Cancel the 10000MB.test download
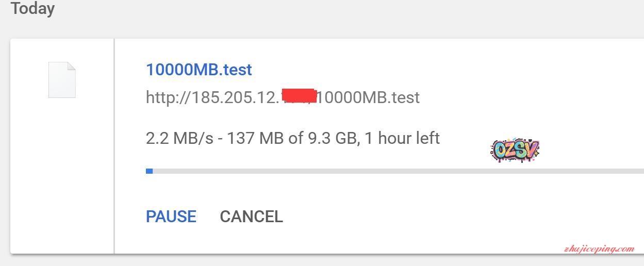Image resolution: width=644 pixels, height=266 pixels. pyautogui.click(x=251, y=217)
